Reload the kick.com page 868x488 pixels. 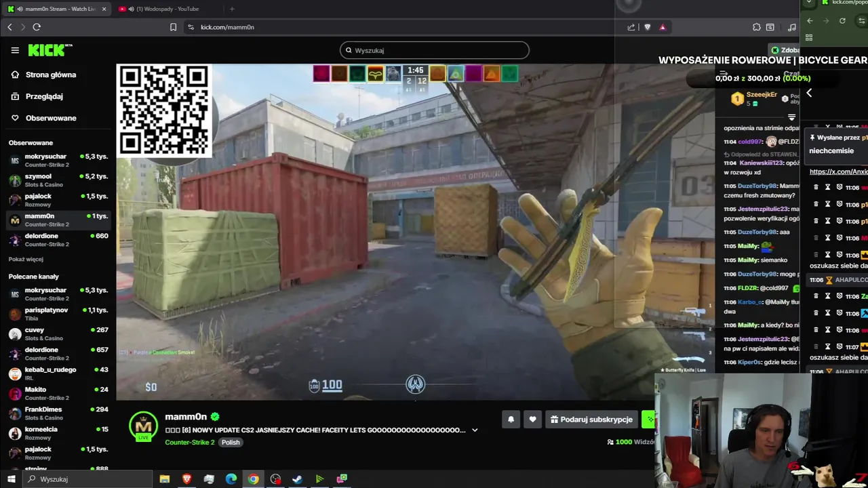click(37, 27)
